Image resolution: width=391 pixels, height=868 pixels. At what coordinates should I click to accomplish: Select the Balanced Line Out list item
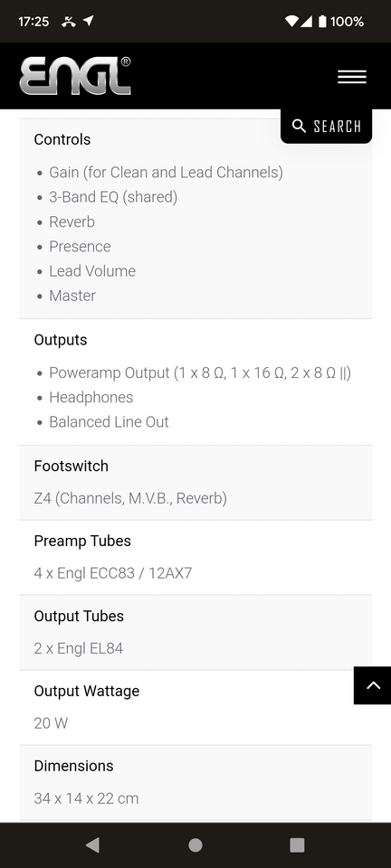110,422
